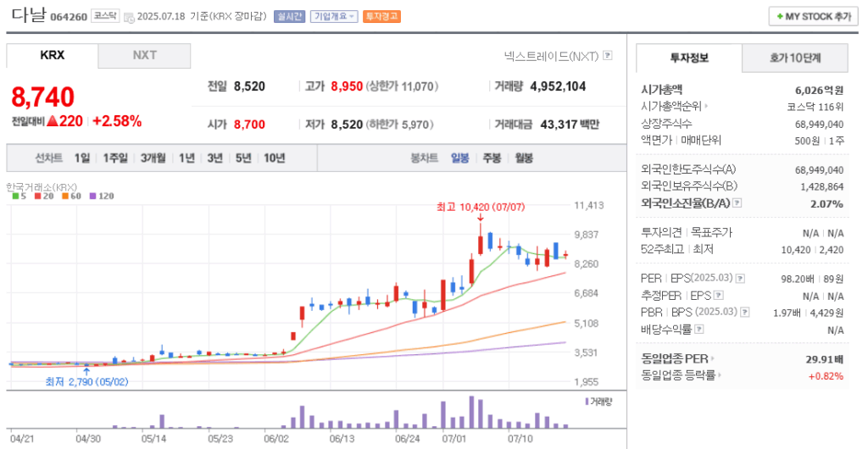
Task: Open the help icon beside 외국인소진율(B/A)
Action: 737,203
